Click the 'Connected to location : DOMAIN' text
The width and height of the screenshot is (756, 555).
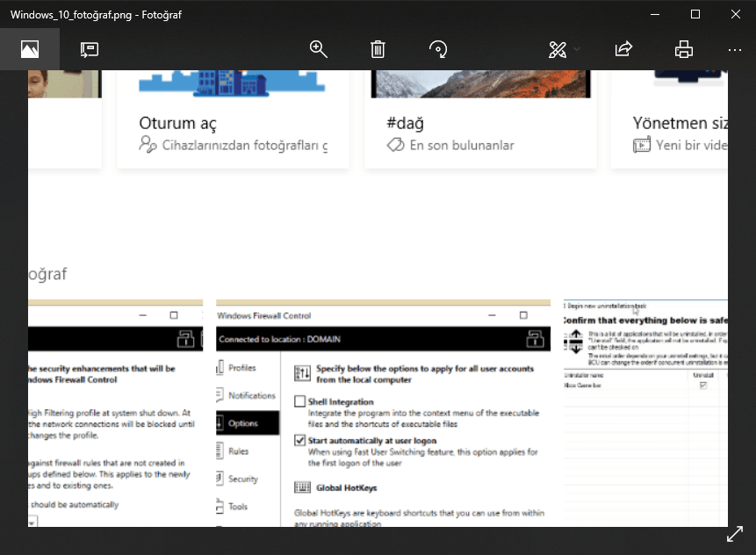(x=279, y=339)
